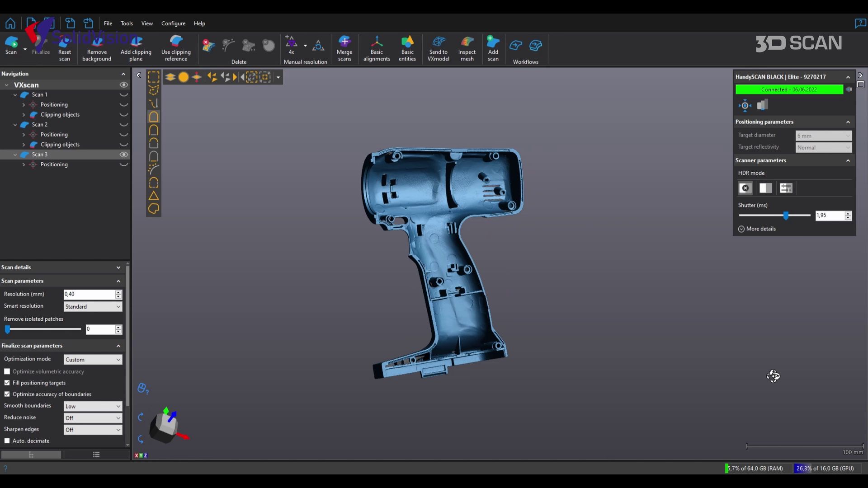The image size is (868, 488).
Task: Open Smart resolution dropdown
Action: (93, 307)
